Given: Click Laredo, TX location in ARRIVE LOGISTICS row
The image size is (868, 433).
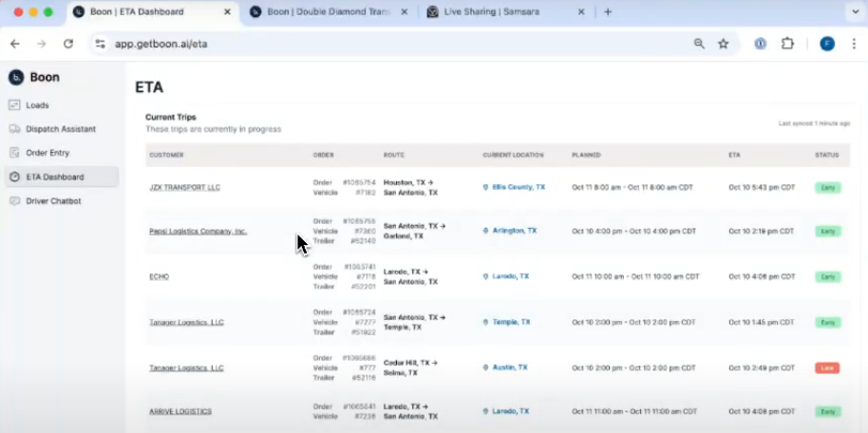Looking at the screenshot, I should (510, 411).
